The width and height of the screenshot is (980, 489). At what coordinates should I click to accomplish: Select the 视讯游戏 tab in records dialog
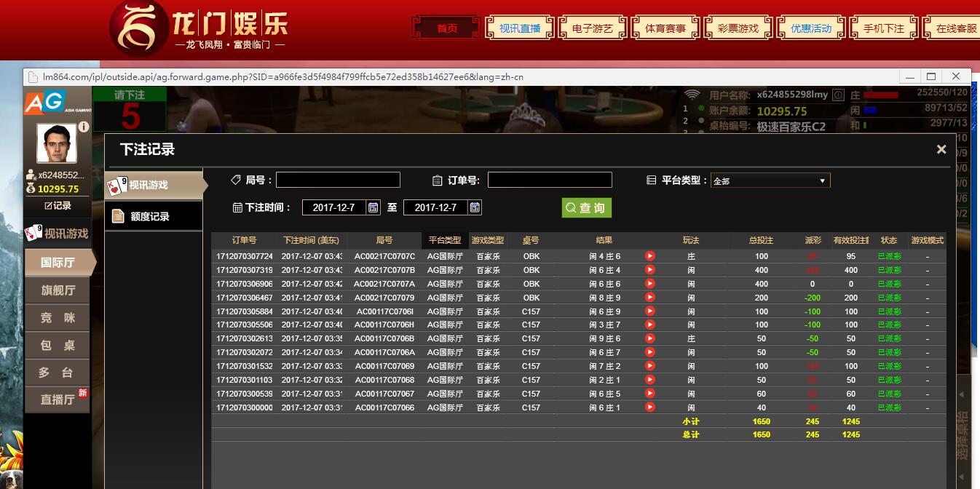tap(154, 185)
